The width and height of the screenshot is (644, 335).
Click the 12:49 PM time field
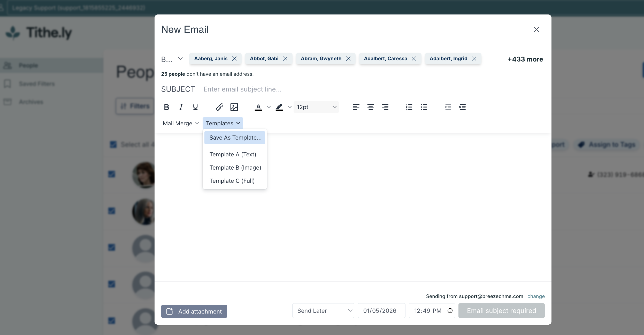coord(432,311)
